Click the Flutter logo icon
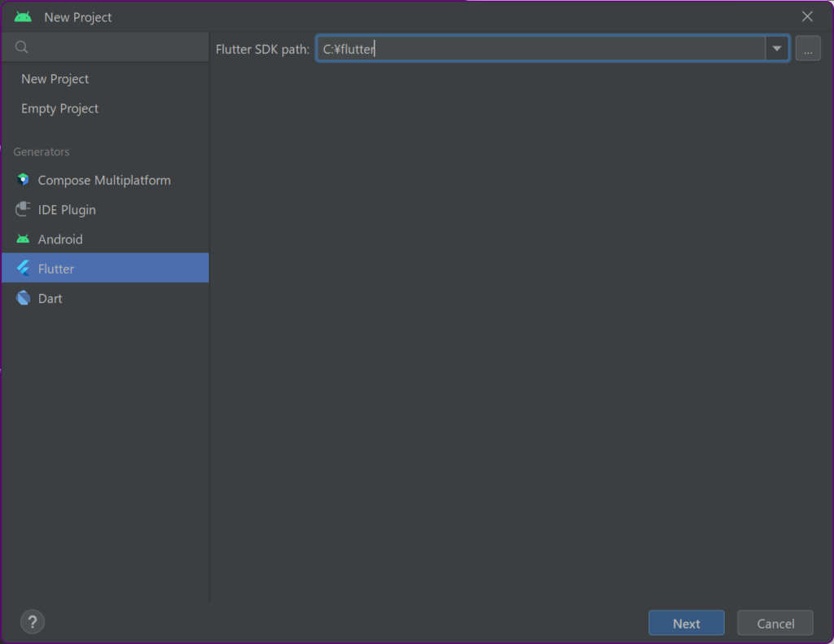834x644 pixels. click(x=23, y=268)
